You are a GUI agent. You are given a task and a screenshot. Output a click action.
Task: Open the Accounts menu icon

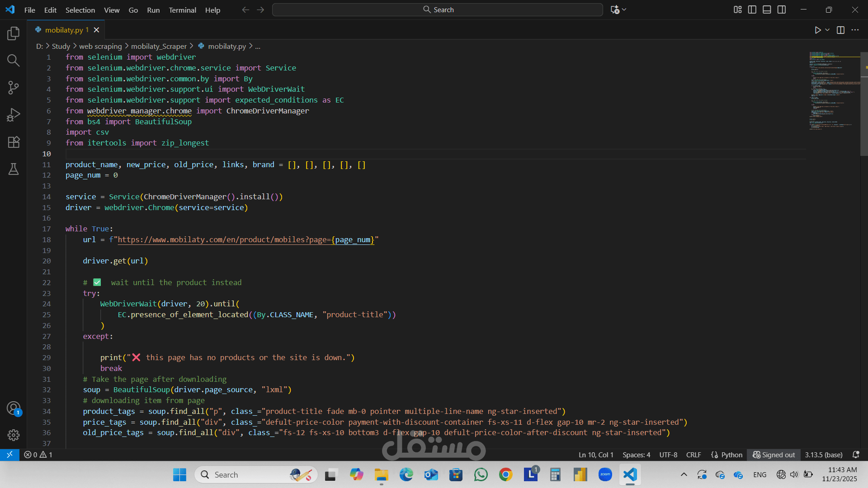[x=14, y=408]
